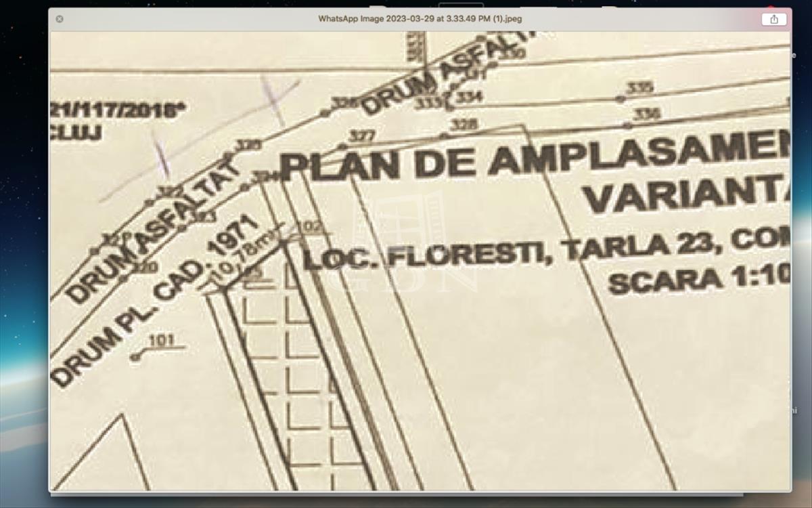812x508 pixels.
Task: Close the Quick Look preview window
Action: 60,19
